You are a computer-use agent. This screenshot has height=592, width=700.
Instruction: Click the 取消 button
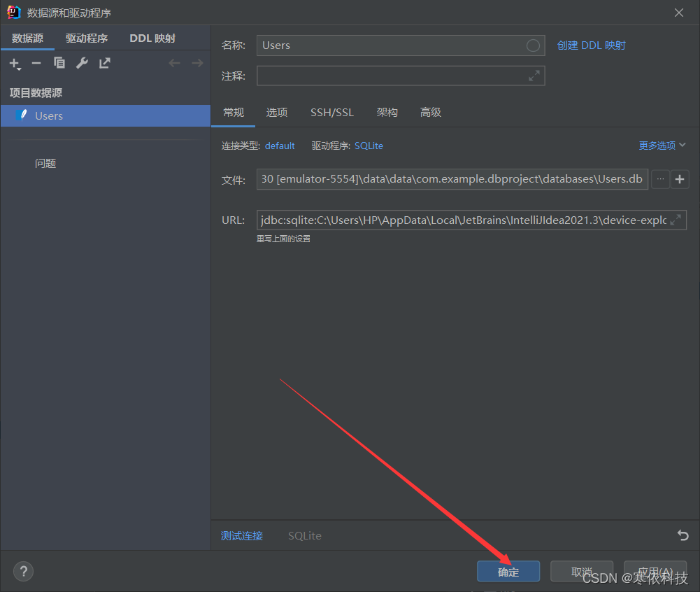click(582, 572)
